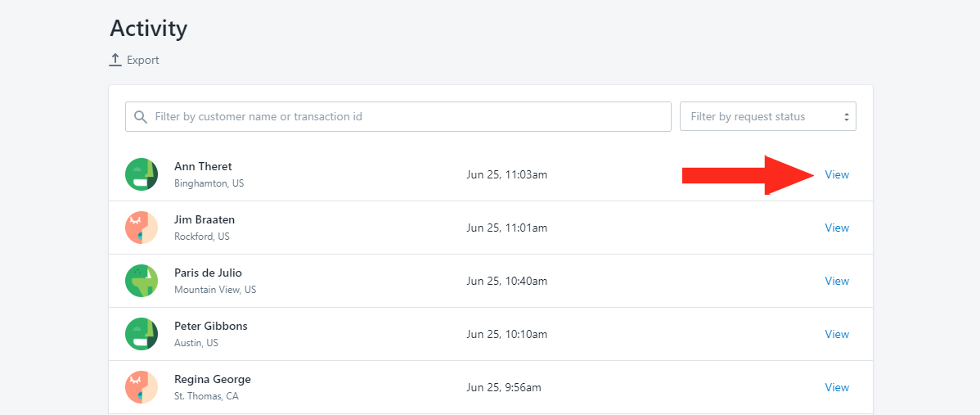Screen dimensions: 980x415
Task: Open View link for Regina George
Action: click(x=837, y=387)
